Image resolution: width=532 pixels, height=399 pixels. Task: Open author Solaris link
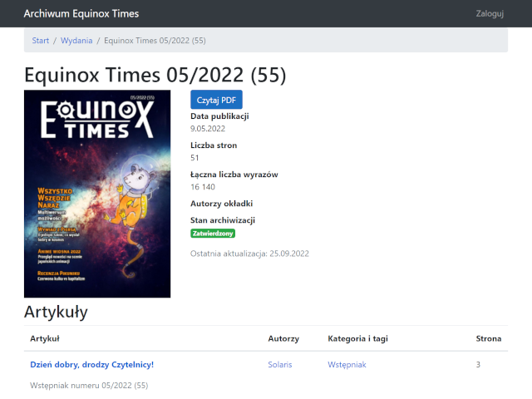[280, 364]
